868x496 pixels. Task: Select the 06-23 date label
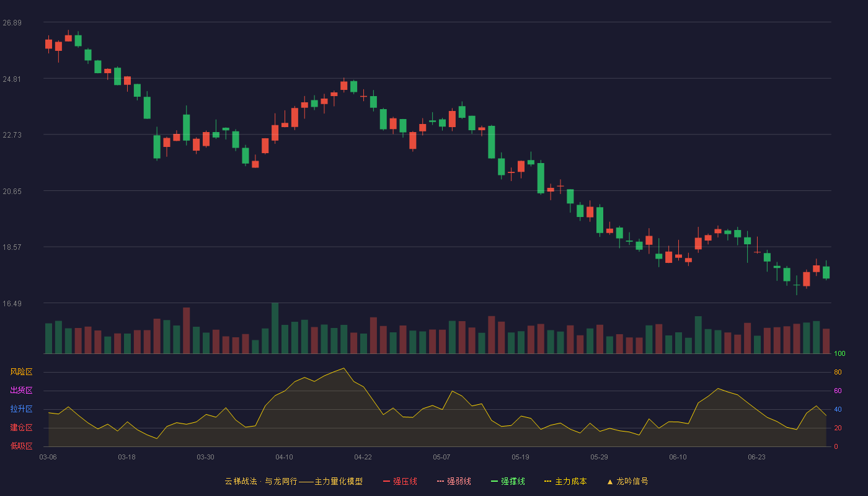coord(756,457)
